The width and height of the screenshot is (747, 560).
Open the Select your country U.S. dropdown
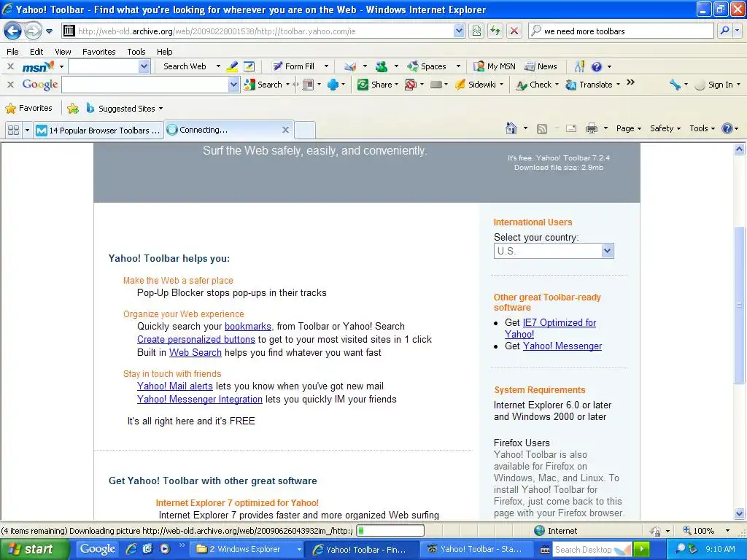click(x=554, y=251)
